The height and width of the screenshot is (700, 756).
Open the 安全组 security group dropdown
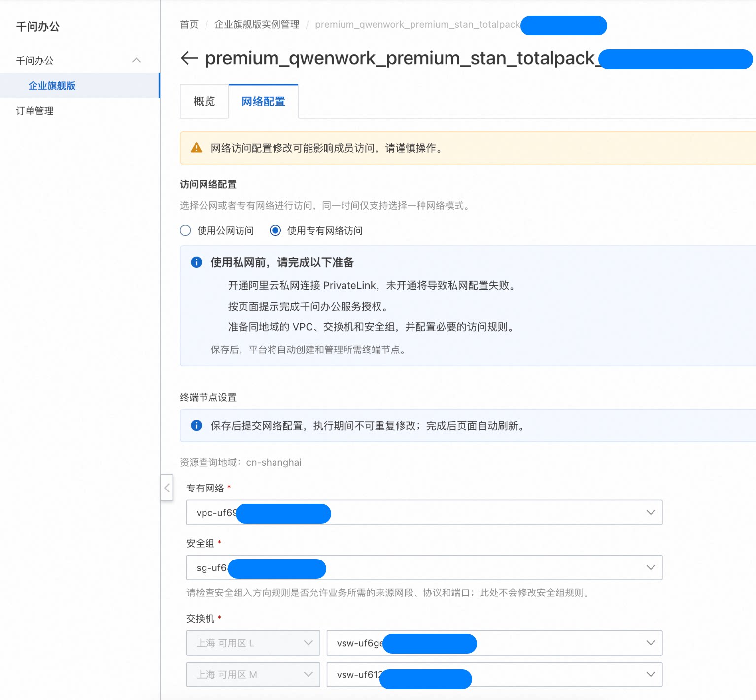point(424,567)
